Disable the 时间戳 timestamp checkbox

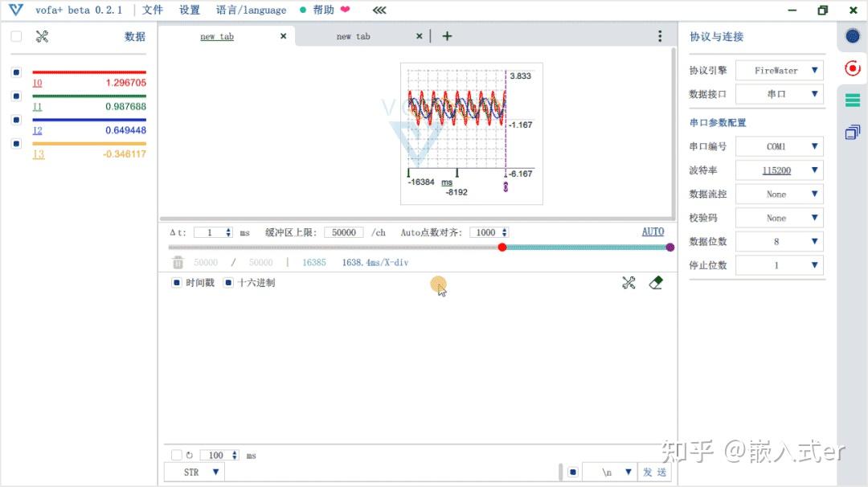pos(177,282)
